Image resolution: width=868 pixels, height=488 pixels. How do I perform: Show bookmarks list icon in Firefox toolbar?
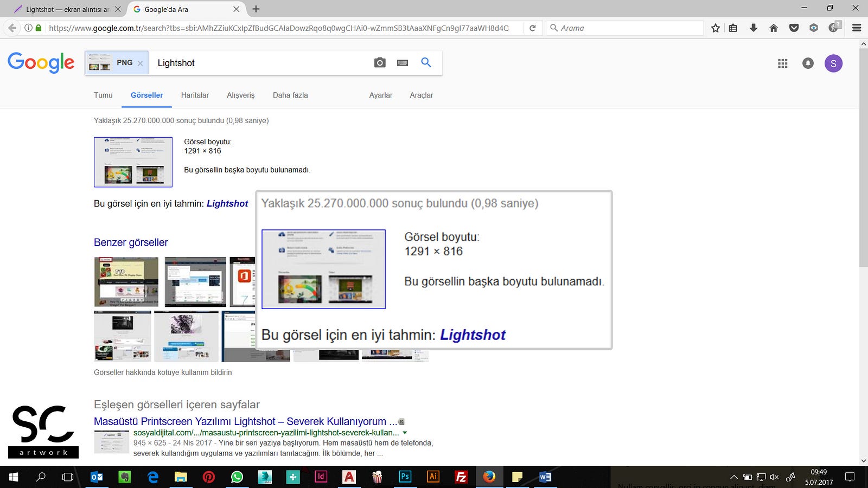click(x=733, y=28)
